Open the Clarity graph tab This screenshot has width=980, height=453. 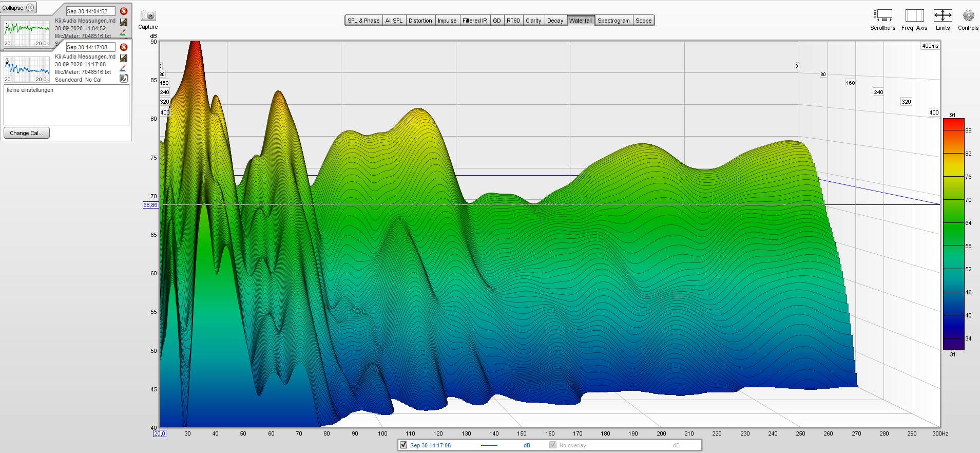click(x=533, y=21)
